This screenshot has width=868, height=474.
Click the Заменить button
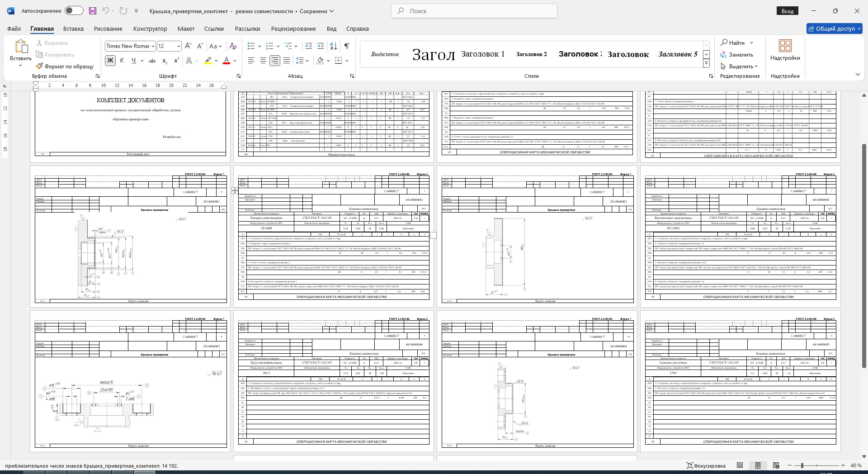pyautogui.click(x=737, y=55)
